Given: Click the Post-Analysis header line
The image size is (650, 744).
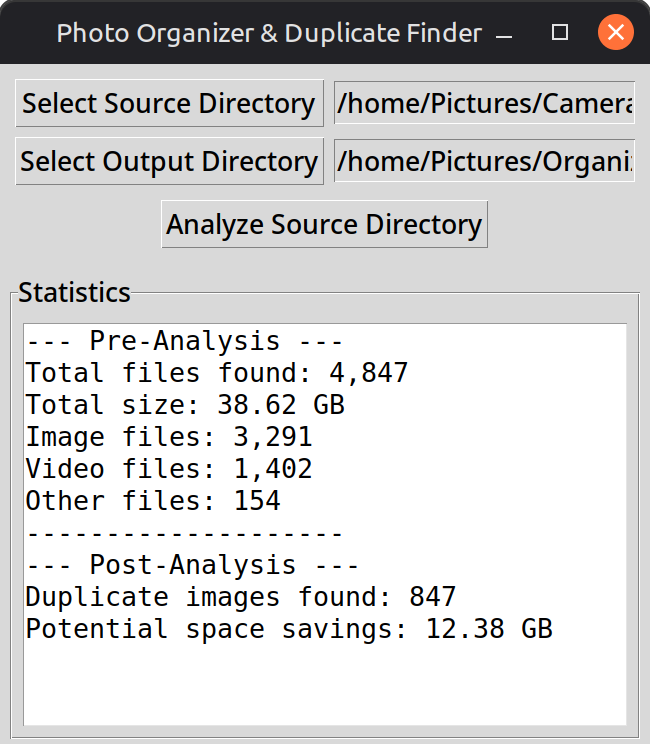Looking at the screenshot, I should point(193,565).
